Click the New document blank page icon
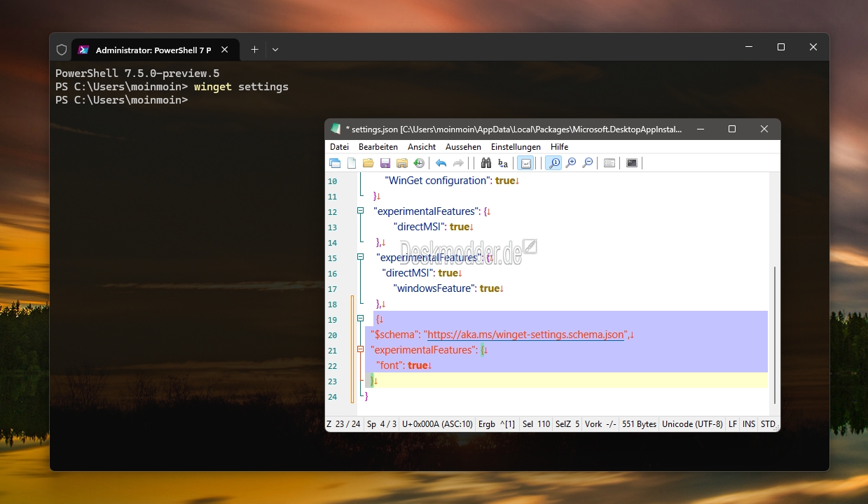This screenshot has width=868, height=504. point(352,163)
